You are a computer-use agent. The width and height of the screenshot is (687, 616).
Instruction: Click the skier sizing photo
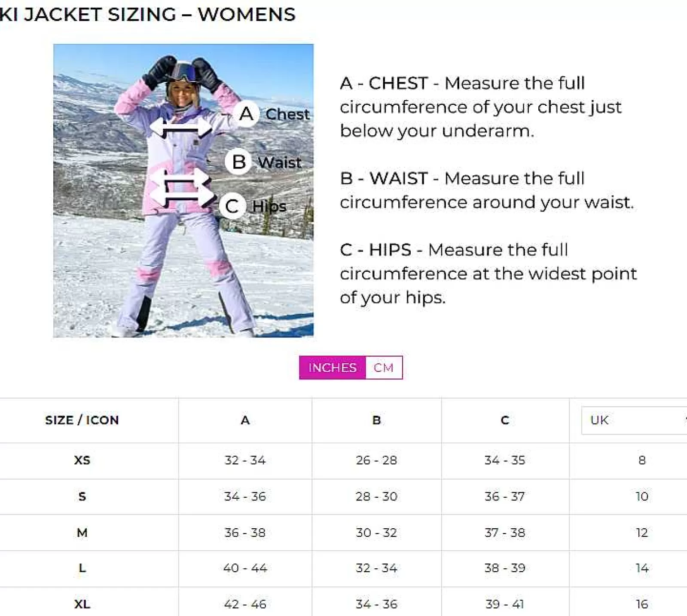click(x=183, y=190)
